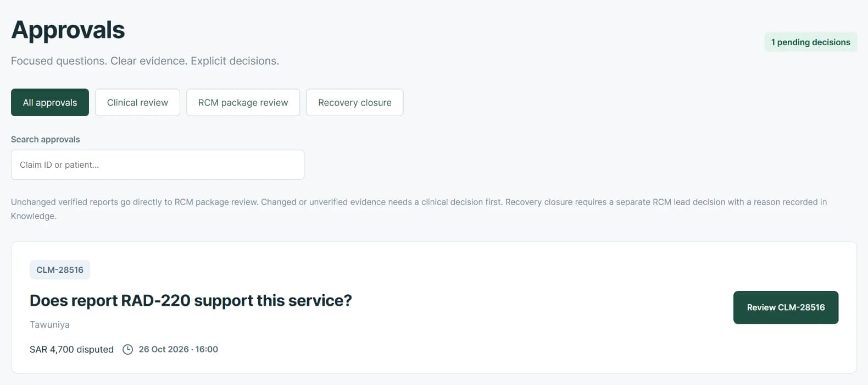Image resolution: width=868 pixels, height=385 pixels.
Task: Click the Search approvals label
Action: (46, 139)
